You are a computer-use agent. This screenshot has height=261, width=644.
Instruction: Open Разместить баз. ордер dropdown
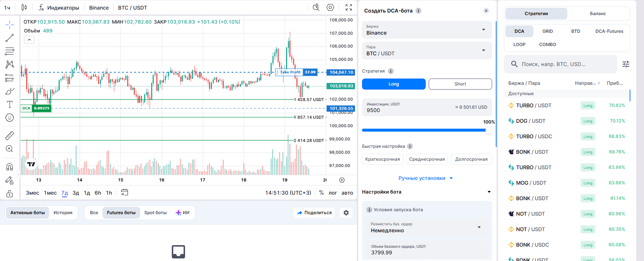pyautogui.click(x=427, y=227)
